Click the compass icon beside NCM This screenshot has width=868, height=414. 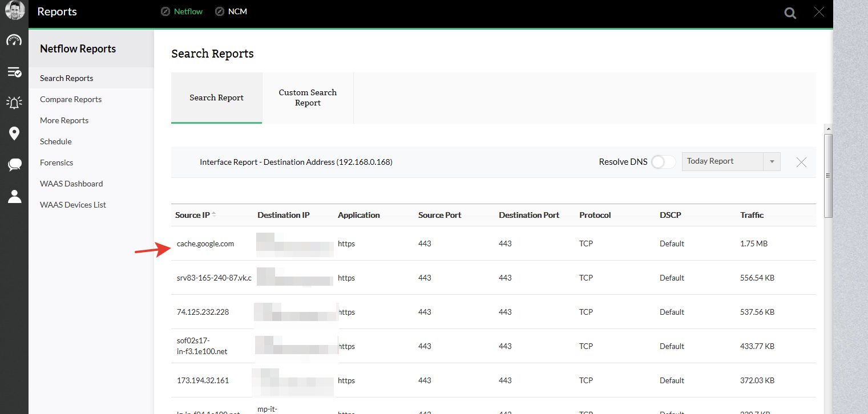(220, 11)
